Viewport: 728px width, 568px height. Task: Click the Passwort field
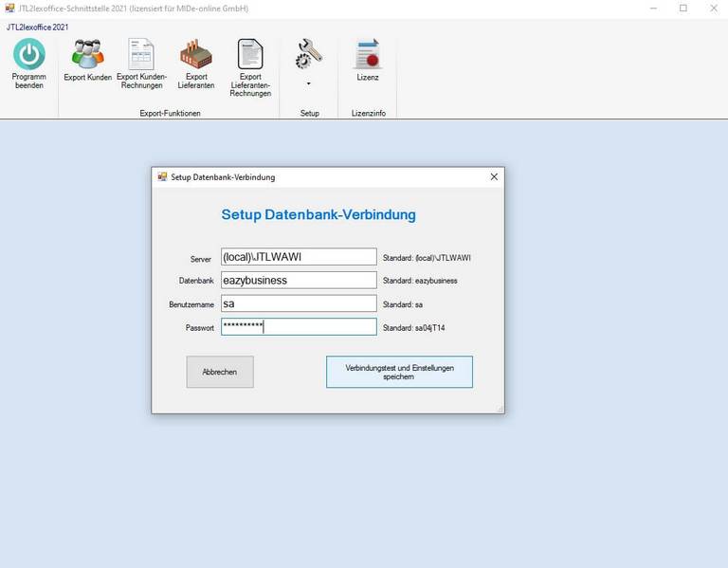pyautogui.click(x=299, y=327)
